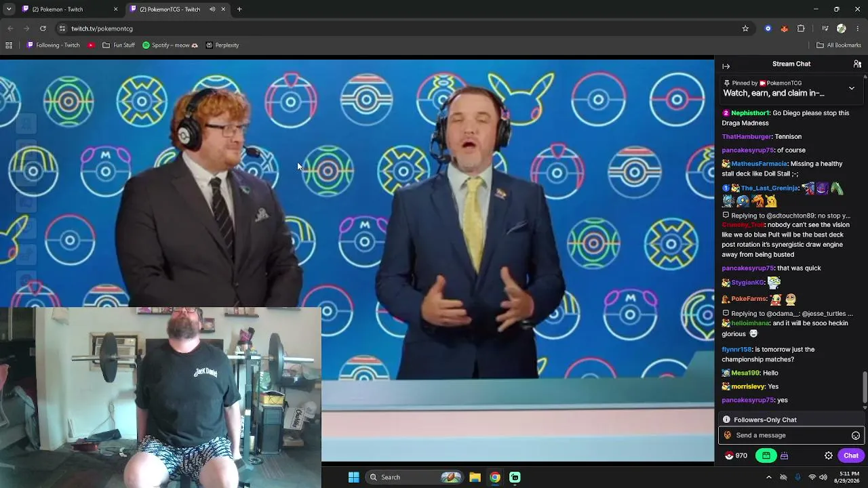The height and width of the screenshot is (488, 868).
Task: Claim the green channel points bonus
Action: 766,456
